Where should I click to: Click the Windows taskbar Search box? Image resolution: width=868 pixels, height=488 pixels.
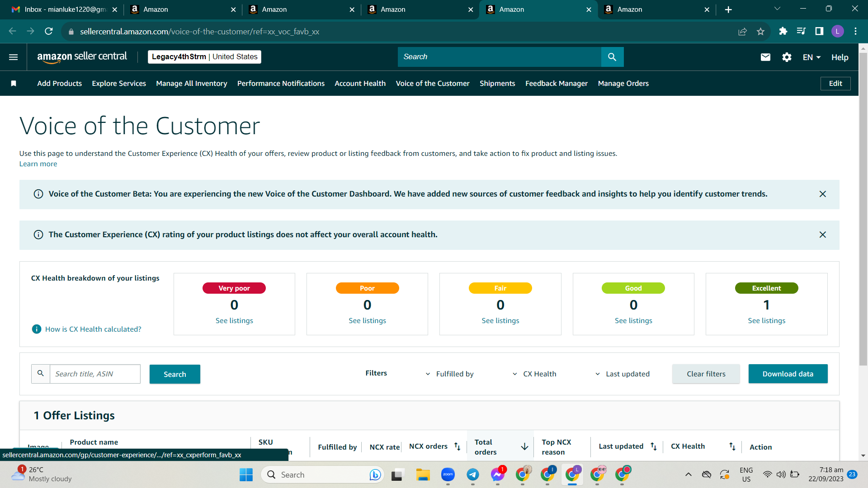(x=322, y=474)
